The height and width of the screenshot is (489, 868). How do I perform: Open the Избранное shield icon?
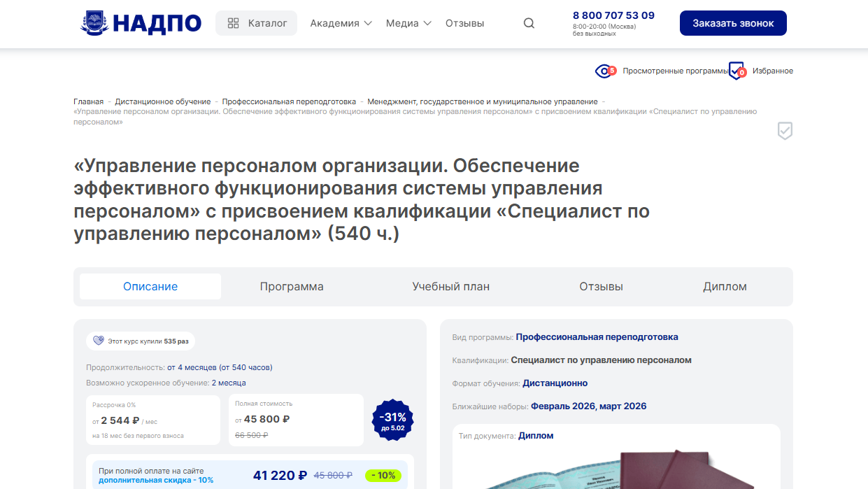pos(736,71)
